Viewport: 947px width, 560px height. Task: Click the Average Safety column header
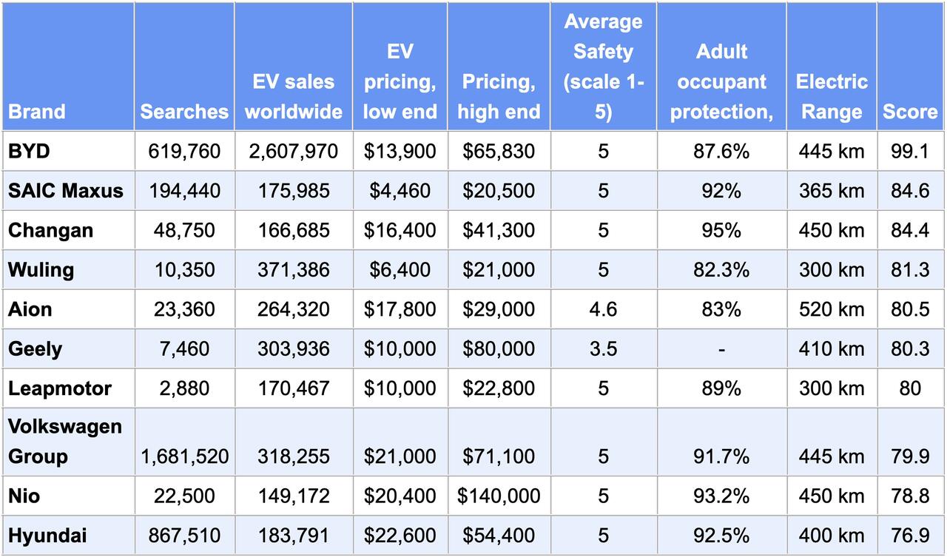[x=603, y=67]
